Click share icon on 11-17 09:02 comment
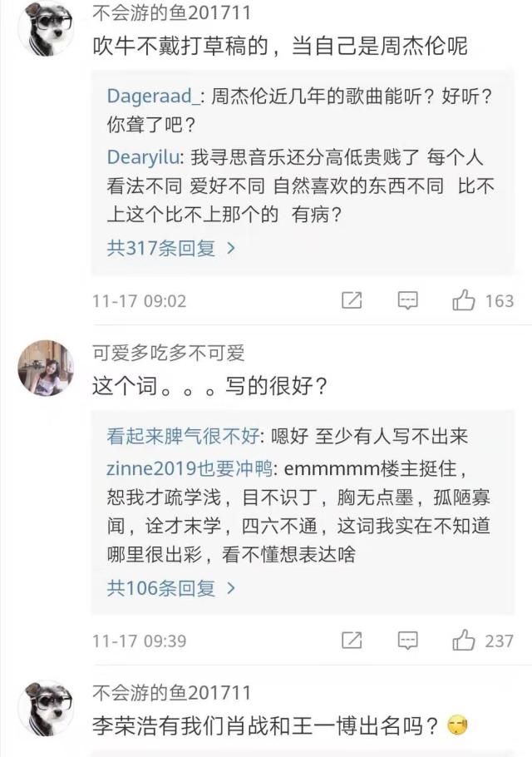 pyautogui.click(x=352, y=300)
